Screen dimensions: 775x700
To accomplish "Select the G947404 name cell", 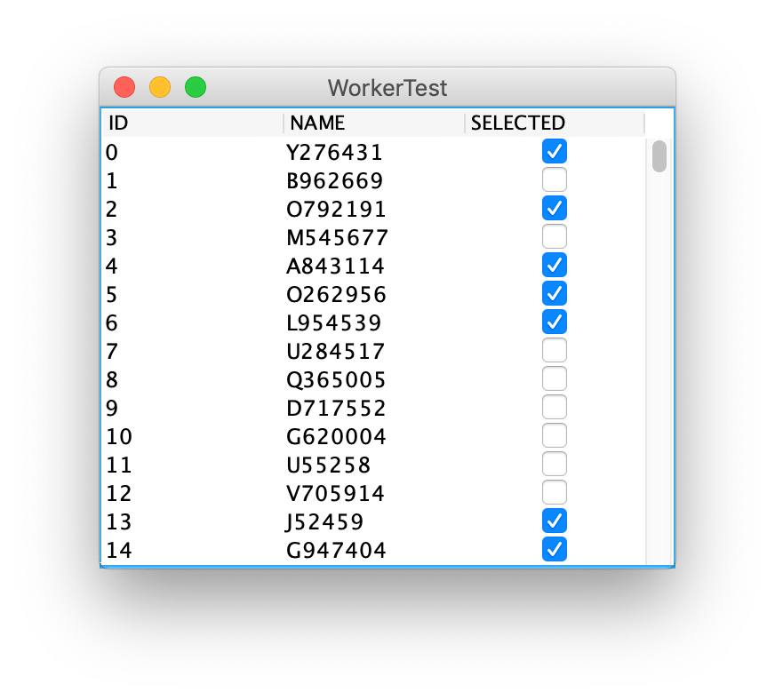I will coord(374,549).
